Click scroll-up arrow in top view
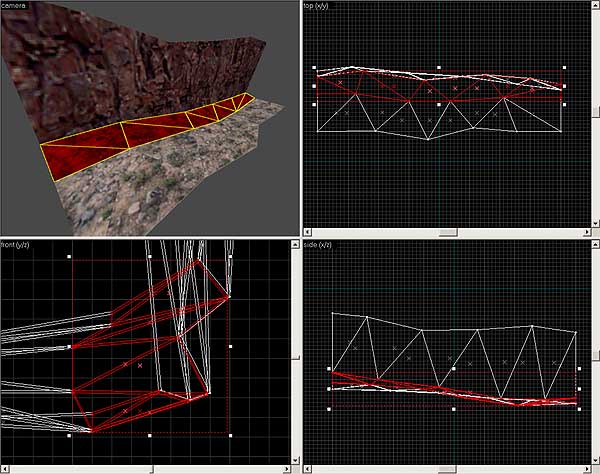Viewport: 600px width, 474px height. (x=594, y=6)
